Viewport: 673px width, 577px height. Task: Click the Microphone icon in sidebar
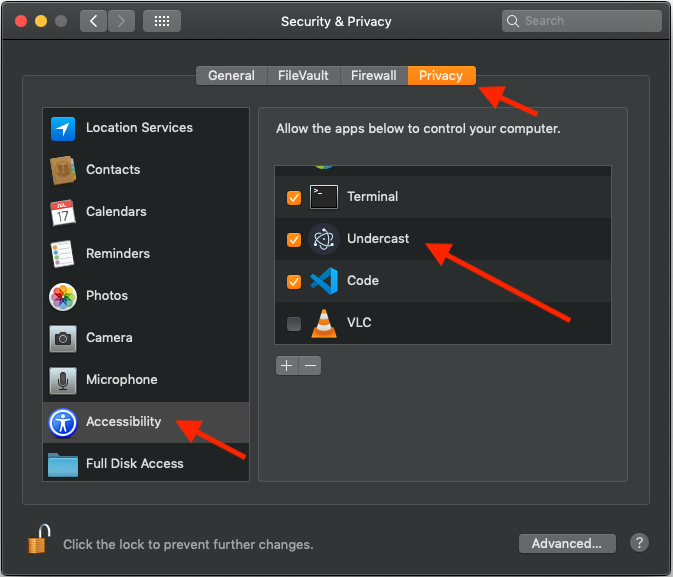click(x=63, y=380)
